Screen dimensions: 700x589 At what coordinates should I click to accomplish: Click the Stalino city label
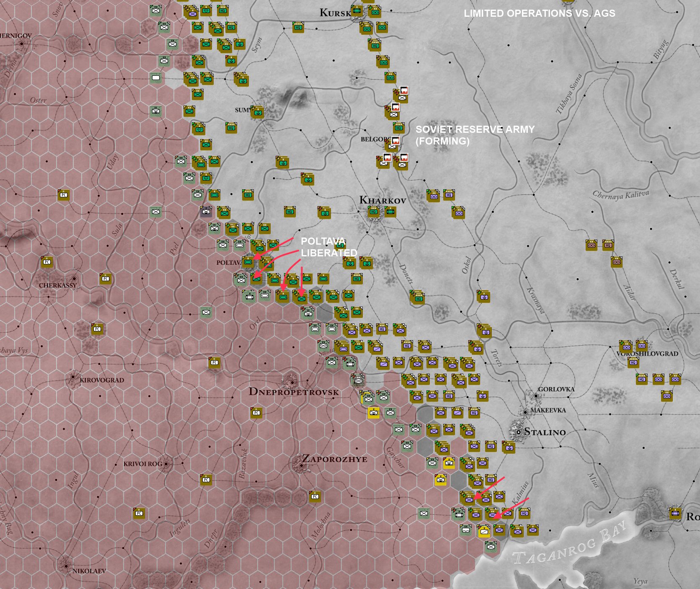(x=545, y=432)
